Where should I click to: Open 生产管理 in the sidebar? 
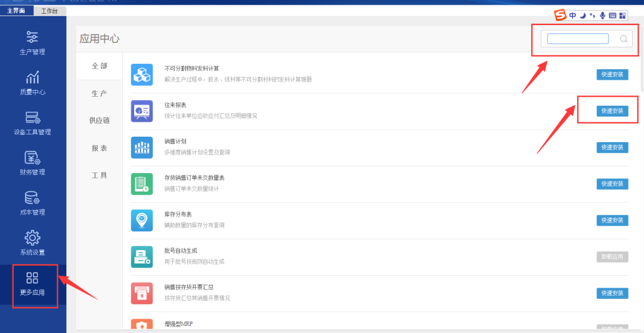[32, 37]
